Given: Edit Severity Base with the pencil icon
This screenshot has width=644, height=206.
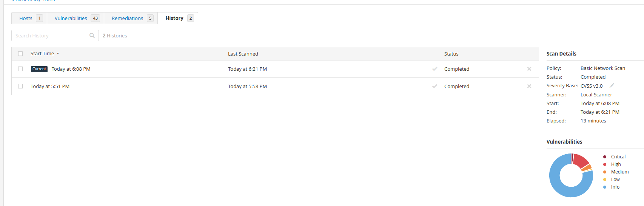Looking at the screenshot, I should coord(612,85).
